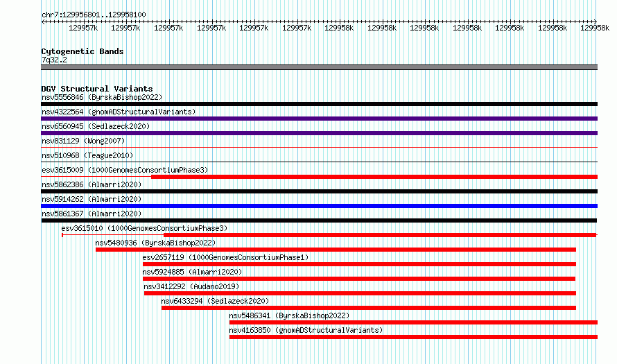Click the last 129958k label on the ruler

coord(595,28)
